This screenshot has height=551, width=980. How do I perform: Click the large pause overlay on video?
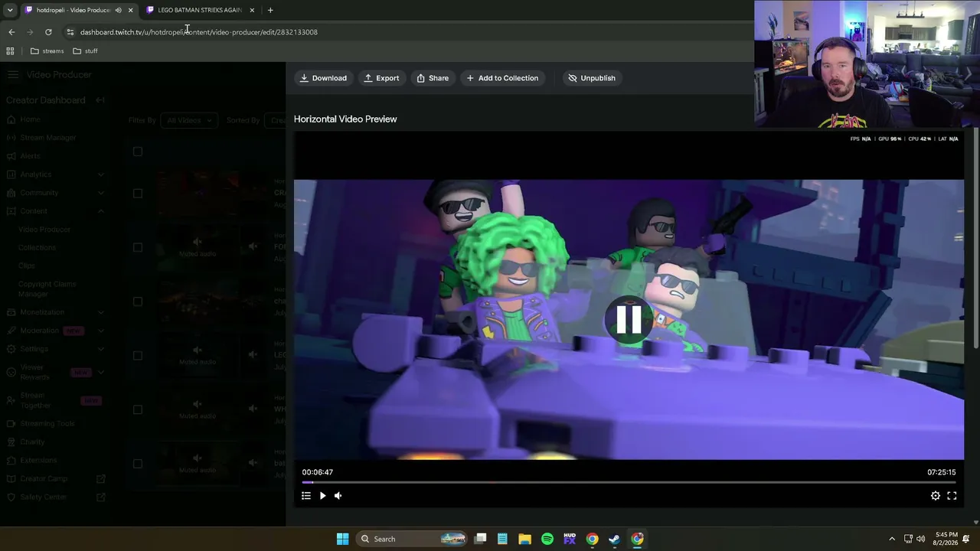point(629,320)
